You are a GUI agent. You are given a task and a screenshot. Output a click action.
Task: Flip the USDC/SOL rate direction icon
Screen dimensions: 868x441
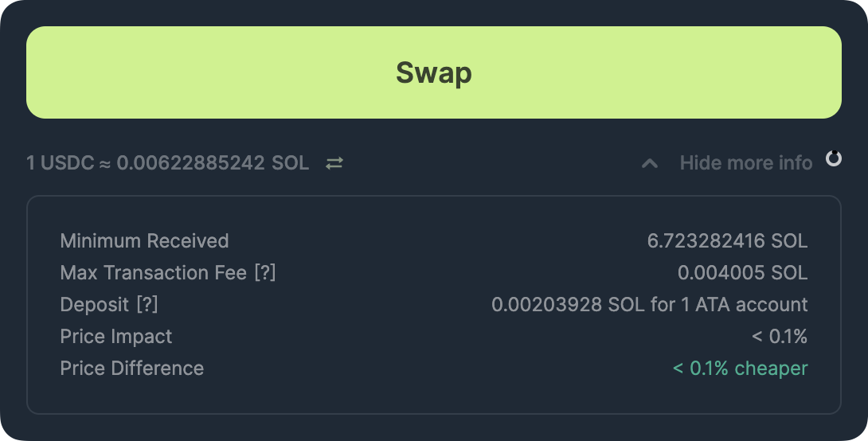coord(334,163)
